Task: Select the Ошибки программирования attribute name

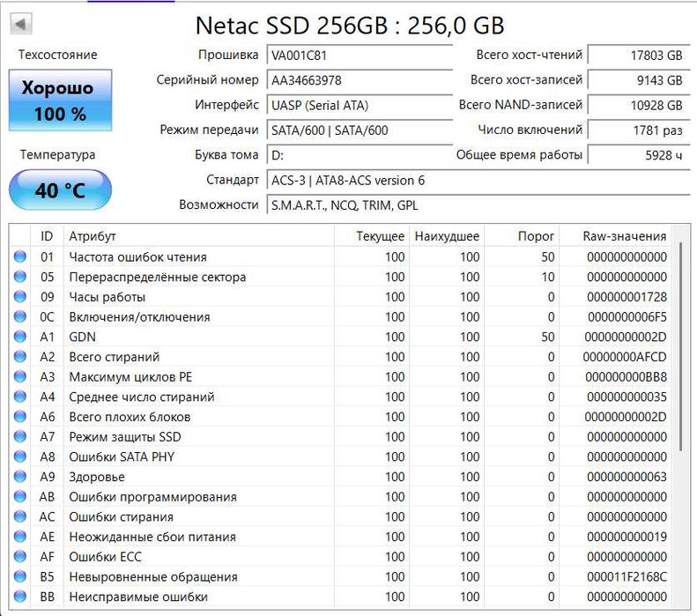Action: 152,497
